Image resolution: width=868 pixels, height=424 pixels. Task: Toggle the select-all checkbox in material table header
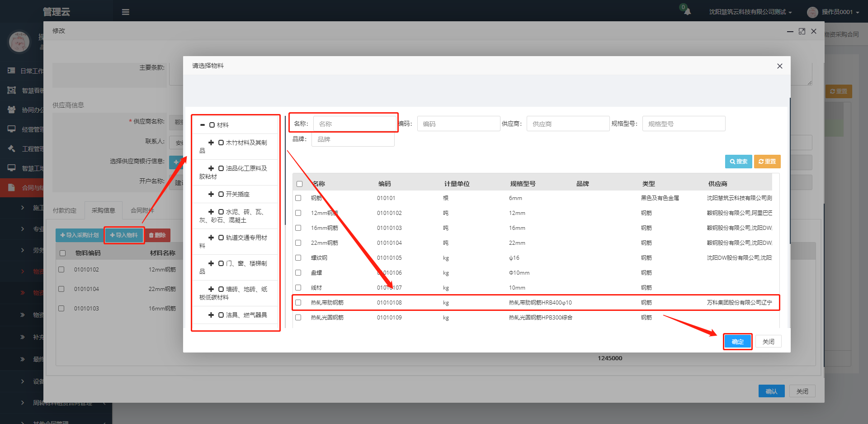[299, 184]
